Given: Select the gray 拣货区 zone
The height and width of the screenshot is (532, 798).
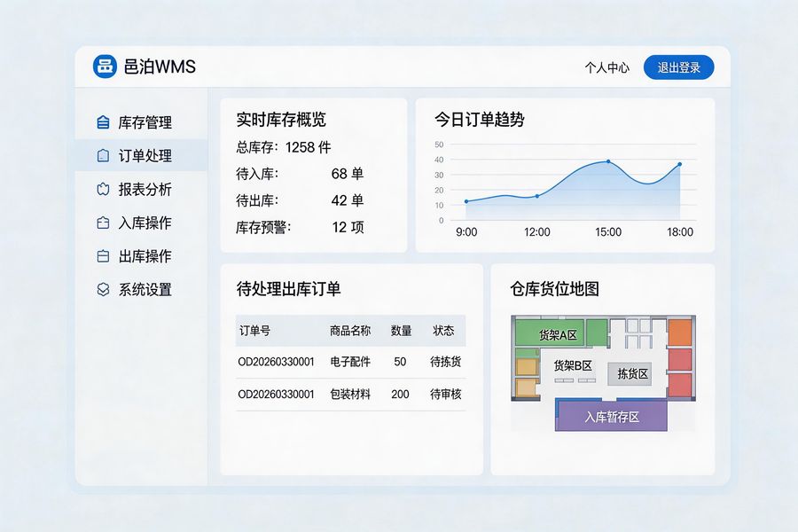Looking at the screenshot, I should click(x=630, y=373).
